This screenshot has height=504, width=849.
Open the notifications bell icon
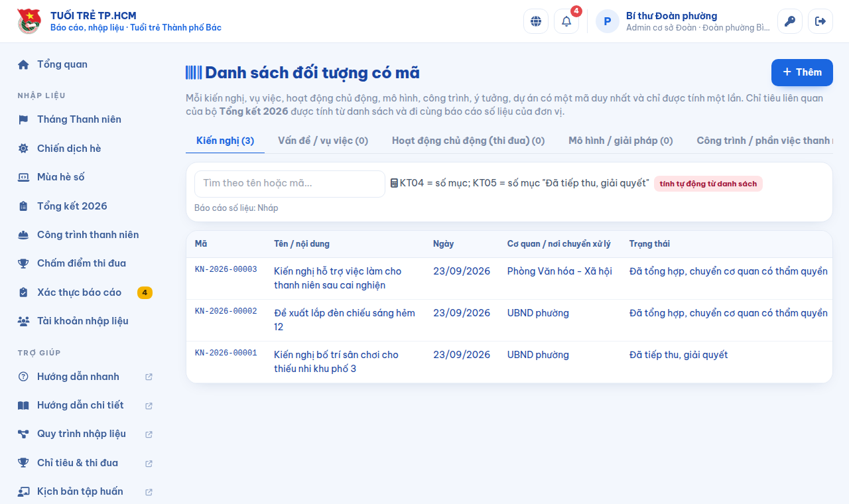(566, 21)
